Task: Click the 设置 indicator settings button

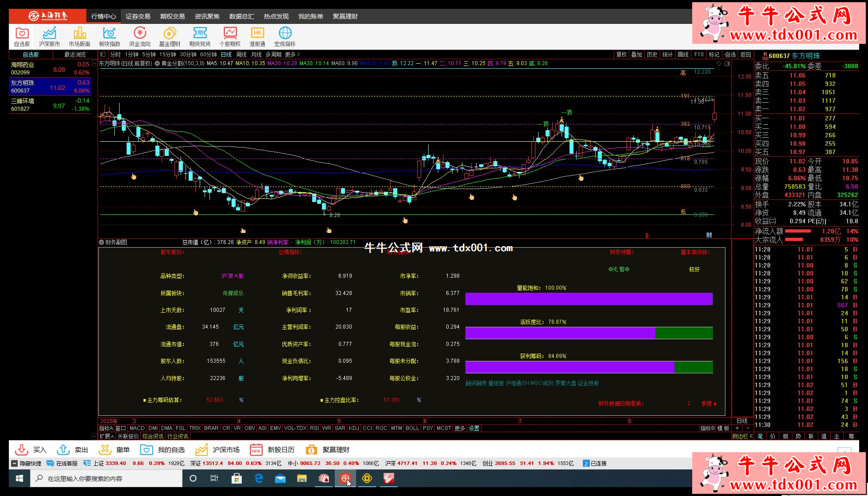Action: tap(474, 428)
